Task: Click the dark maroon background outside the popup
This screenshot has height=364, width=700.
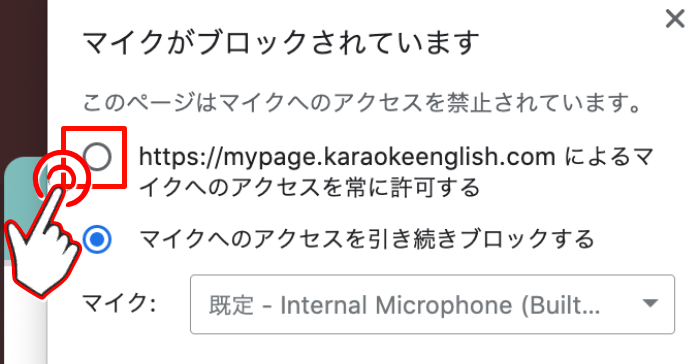Action: [23, 76]
